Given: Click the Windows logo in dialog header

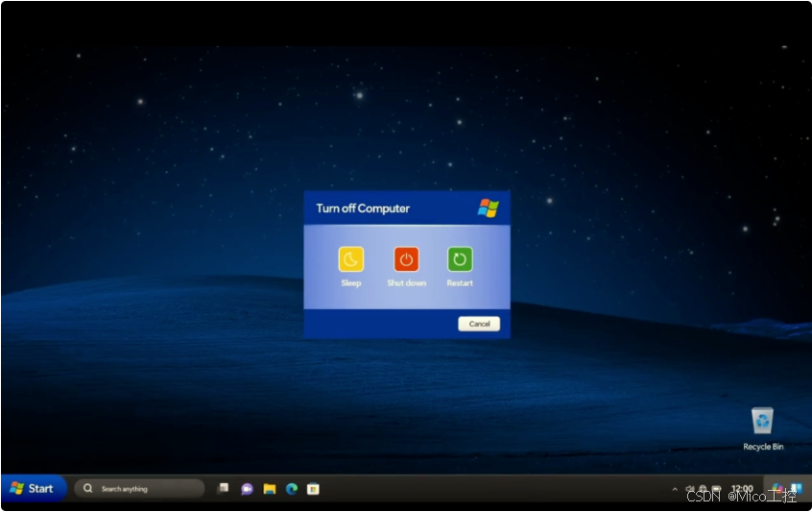Looking at the screenshot, I should (x=488, y=207).
